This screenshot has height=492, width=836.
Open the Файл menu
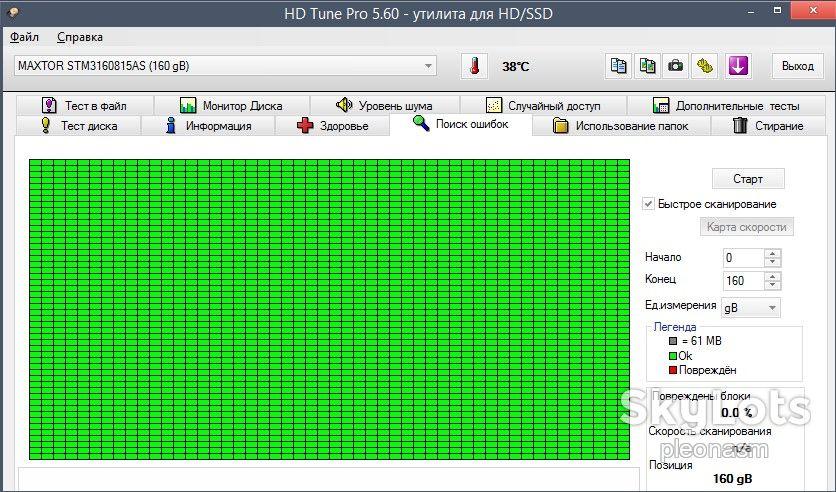point(25,37)
